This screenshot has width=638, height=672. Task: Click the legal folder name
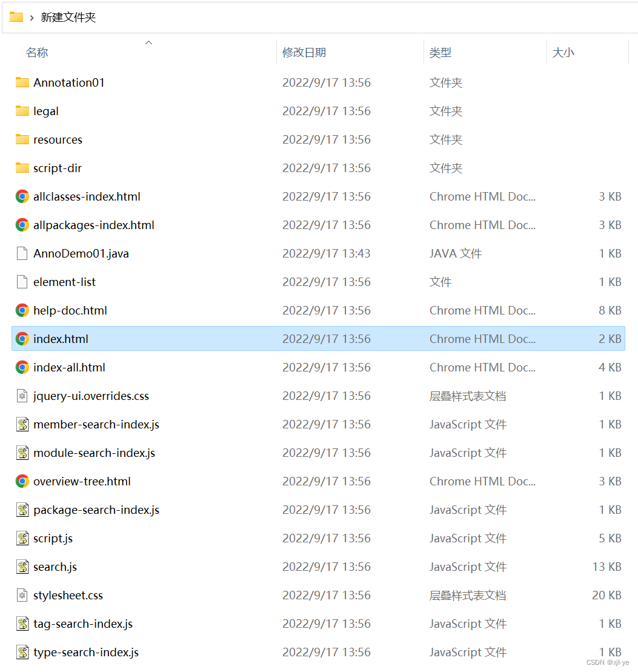click(46, 111)
